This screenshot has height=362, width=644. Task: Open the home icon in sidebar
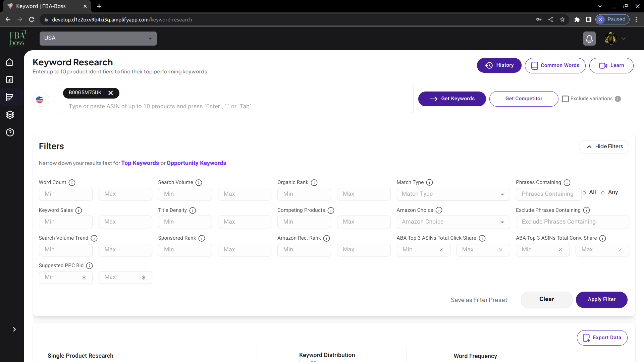[x=10, y=62]
